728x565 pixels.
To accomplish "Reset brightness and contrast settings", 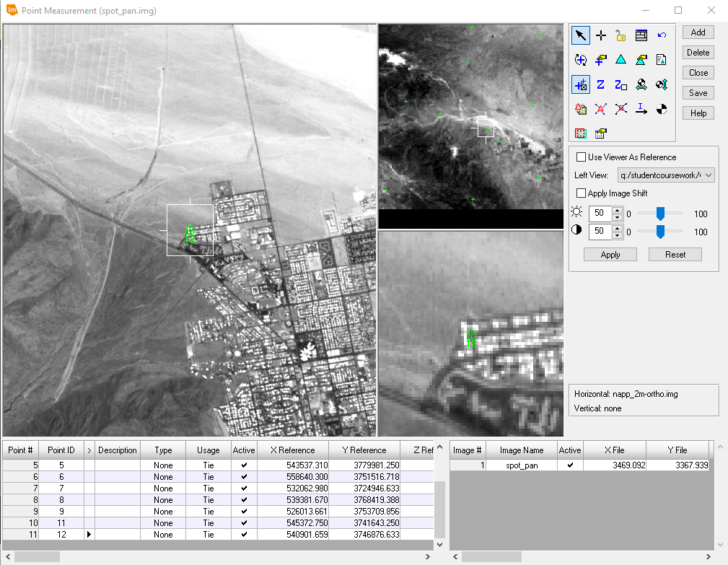I will [675, 254].
